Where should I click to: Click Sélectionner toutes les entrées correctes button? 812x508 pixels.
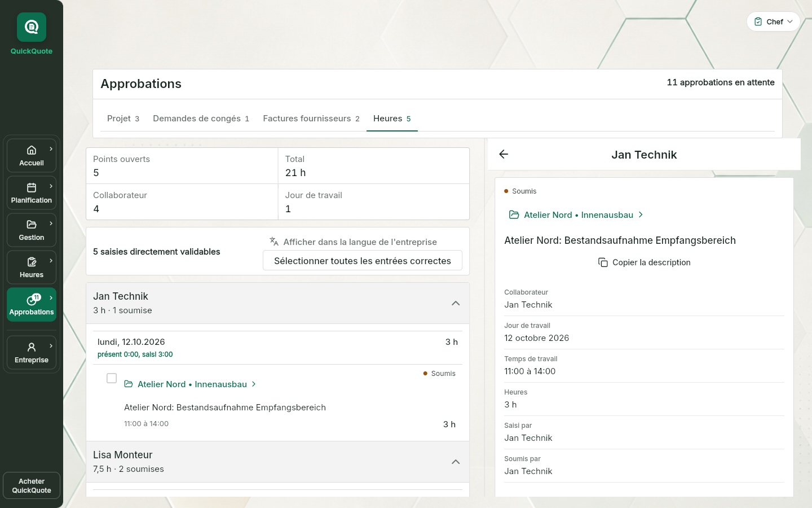[x=363, y=261]
